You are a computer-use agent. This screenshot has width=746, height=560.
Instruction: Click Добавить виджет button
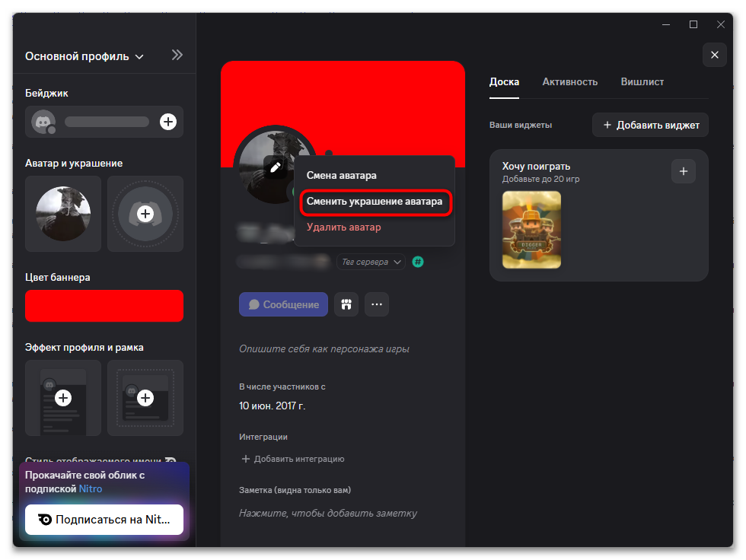pyautogui.click(x=650, y=125)
